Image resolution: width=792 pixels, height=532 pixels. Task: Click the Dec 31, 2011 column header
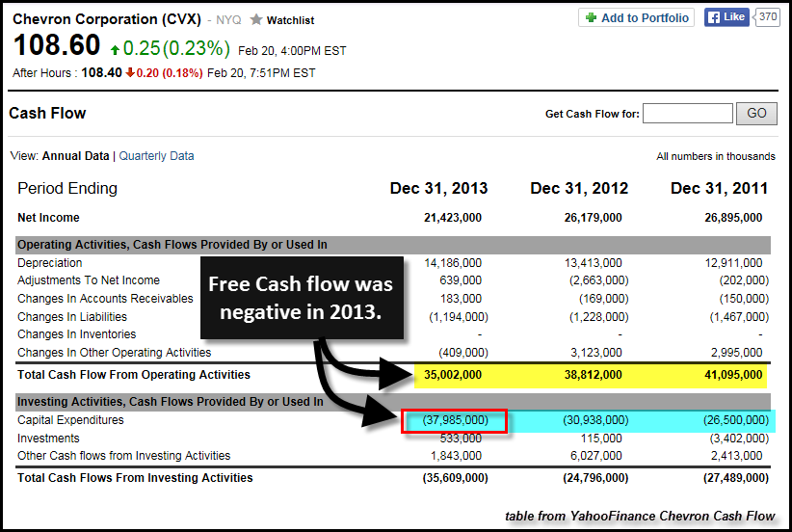(719, 189)
